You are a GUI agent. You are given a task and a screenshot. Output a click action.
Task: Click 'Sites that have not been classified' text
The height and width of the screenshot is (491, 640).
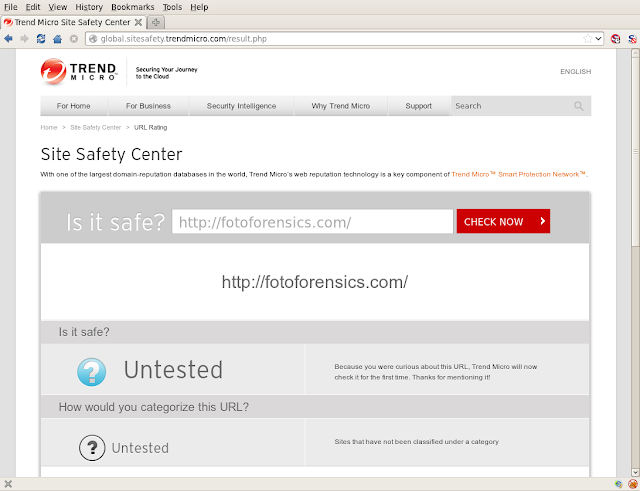click(x=416, y=442)
